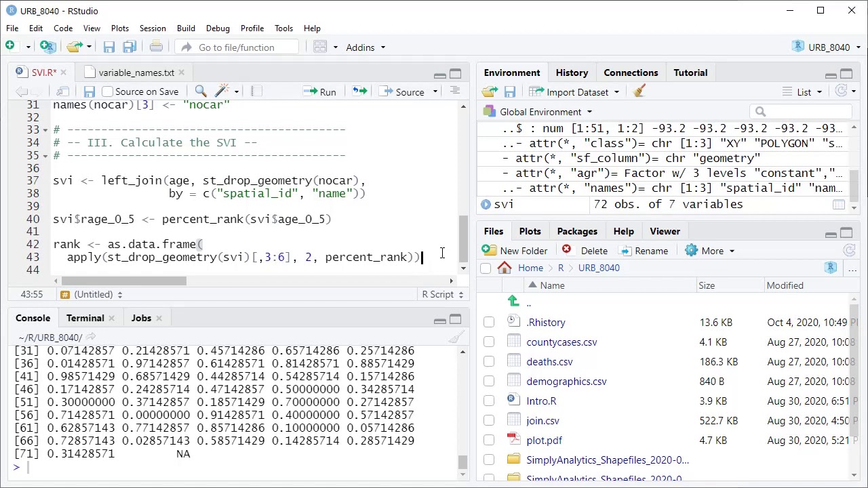
Task: Open the More menu in Files
Action: coord(710,251)
